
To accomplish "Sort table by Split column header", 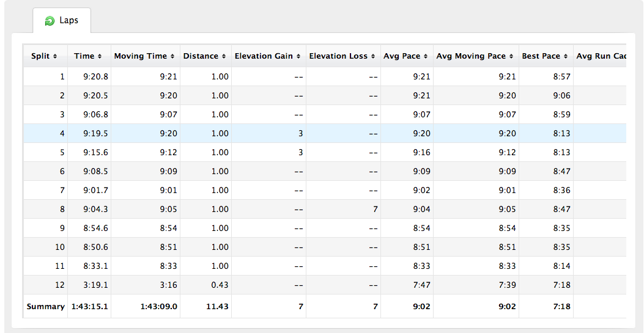I will [45, 56].
